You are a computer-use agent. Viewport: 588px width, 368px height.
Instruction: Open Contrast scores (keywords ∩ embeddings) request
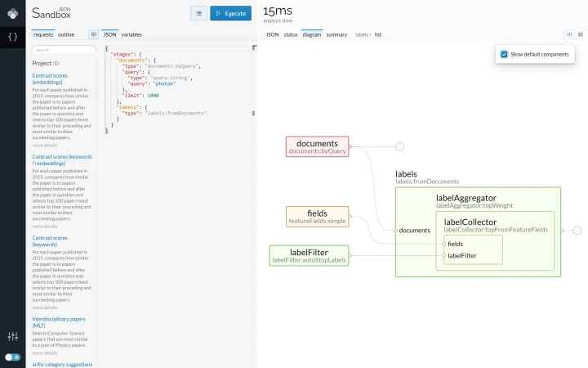pos(62,160)
